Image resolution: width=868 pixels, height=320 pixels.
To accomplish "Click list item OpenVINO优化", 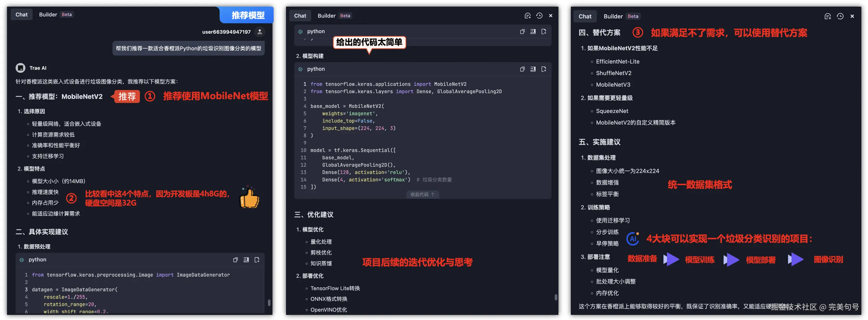I will pos(328,309).
